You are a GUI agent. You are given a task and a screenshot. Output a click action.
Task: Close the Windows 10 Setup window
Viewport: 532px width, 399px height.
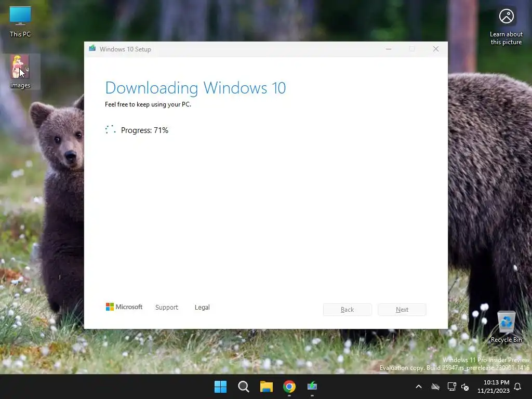tap(436, 49)
